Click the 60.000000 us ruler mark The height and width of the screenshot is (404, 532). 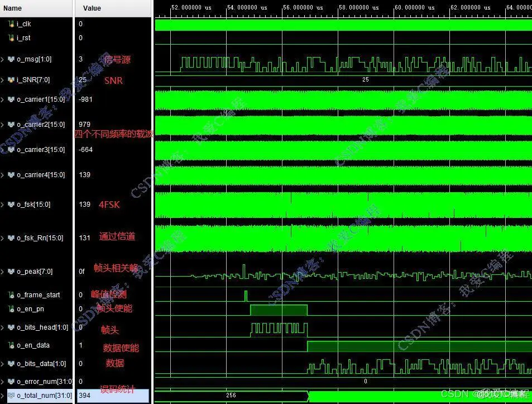point(414,7)
